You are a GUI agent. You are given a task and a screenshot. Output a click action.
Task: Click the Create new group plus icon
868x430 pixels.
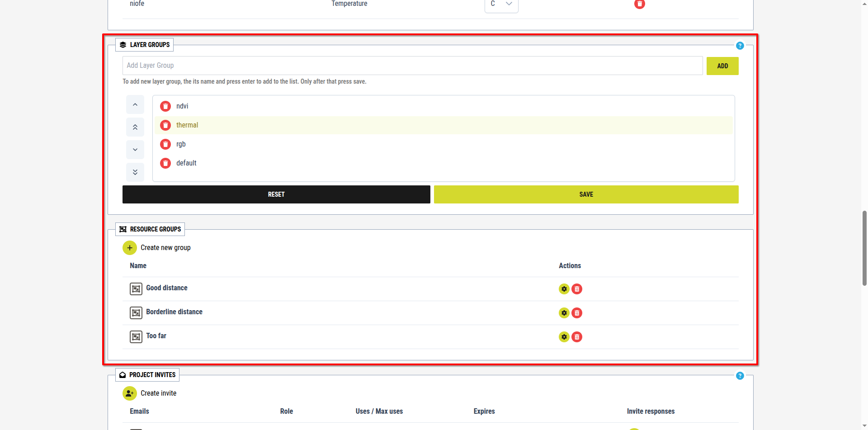pos(130,248)
